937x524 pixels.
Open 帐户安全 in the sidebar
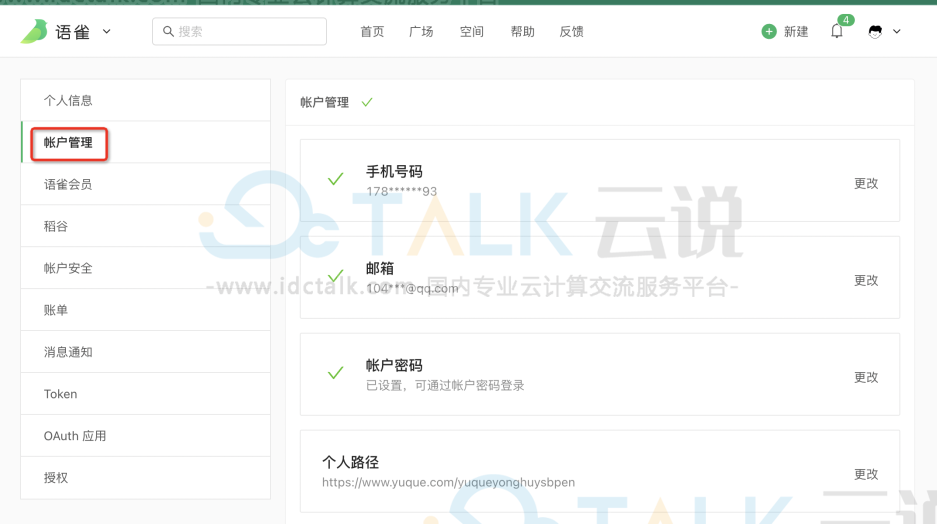point(145,268)
